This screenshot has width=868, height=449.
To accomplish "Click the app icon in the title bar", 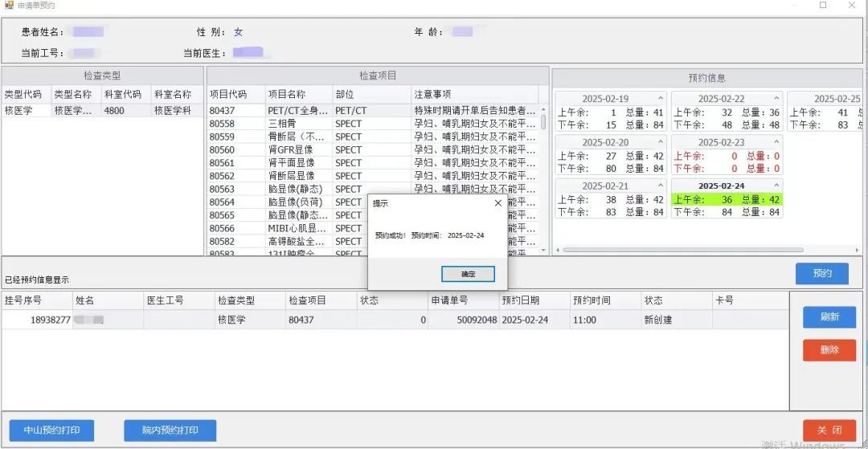I will 9,6.
